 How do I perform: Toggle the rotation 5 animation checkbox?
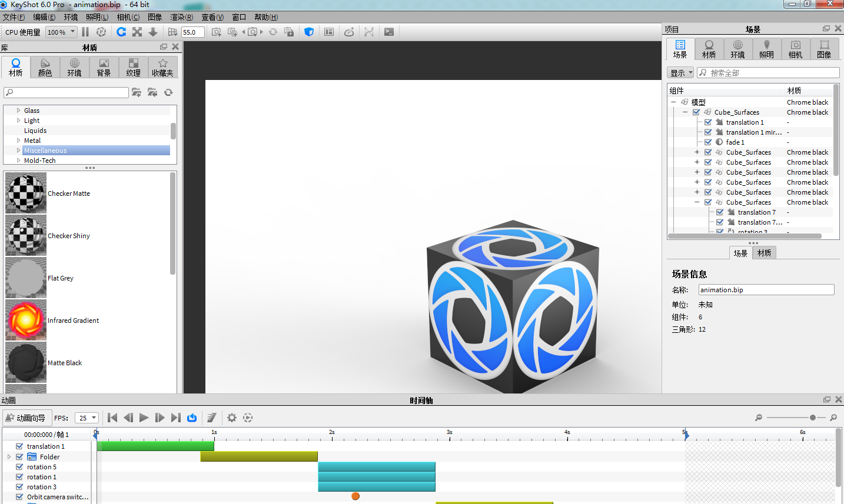(x=19, y=467)
